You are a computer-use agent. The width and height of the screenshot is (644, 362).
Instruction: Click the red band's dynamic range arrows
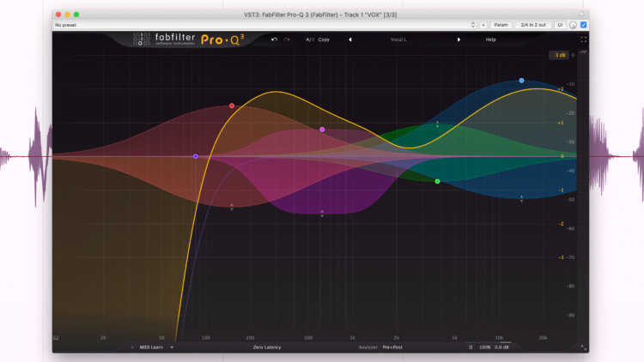(232, 208)
